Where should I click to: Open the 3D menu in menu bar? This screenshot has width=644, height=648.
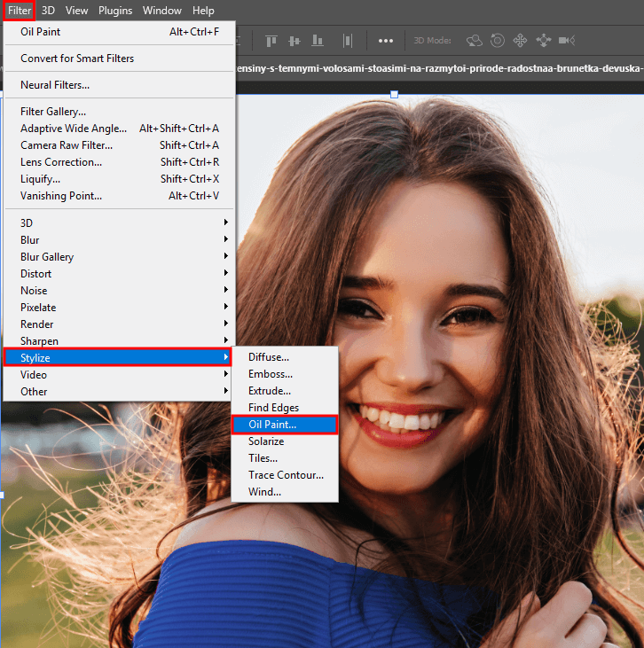click(x=48, y=11)
